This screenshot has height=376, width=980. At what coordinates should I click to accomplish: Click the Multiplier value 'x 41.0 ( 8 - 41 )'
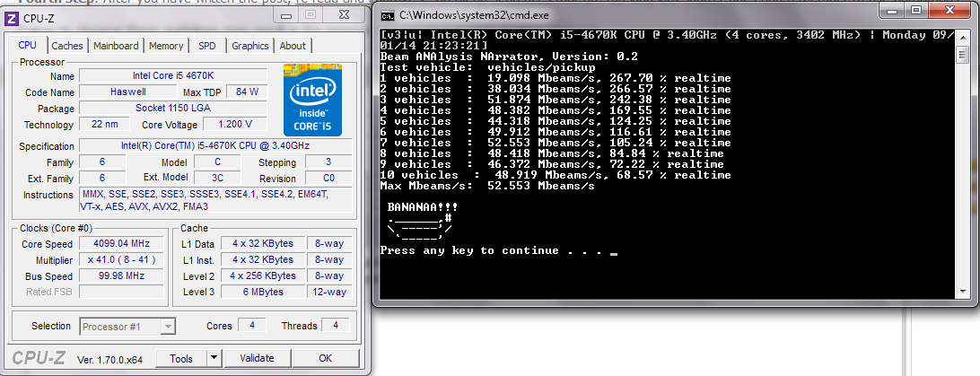click(x=122, y=260)
